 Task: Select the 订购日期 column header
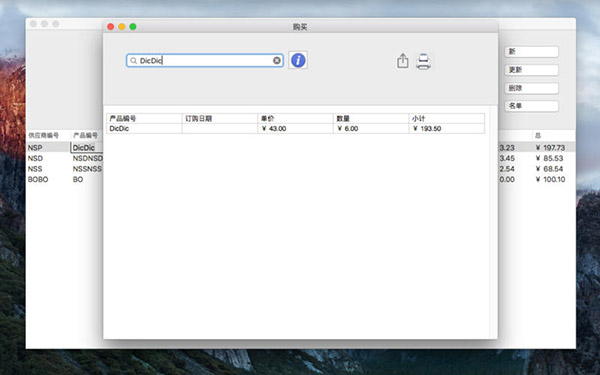click(x=220, y=118)
